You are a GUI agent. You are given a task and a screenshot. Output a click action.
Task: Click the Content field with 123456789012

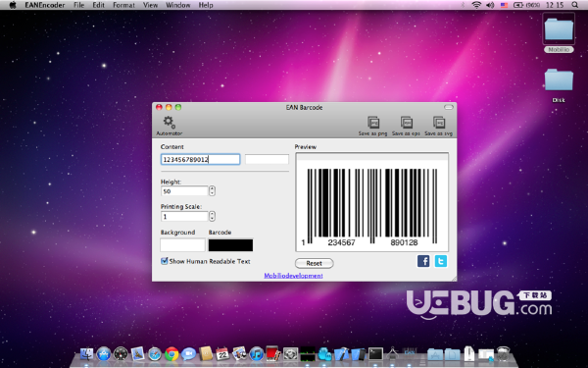click(x=201, y=159)
